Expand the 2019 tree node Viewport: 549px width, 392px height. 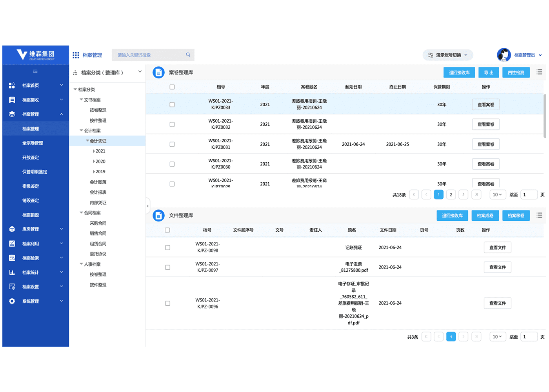(x=94, y=172)
